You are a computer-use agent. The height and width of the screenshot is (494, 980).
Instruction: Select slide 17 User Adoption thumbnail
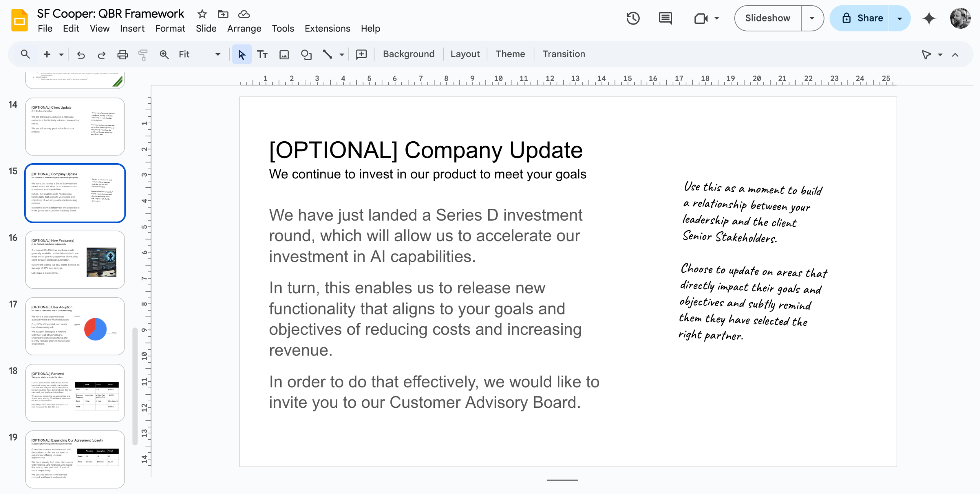click(75, 326)
